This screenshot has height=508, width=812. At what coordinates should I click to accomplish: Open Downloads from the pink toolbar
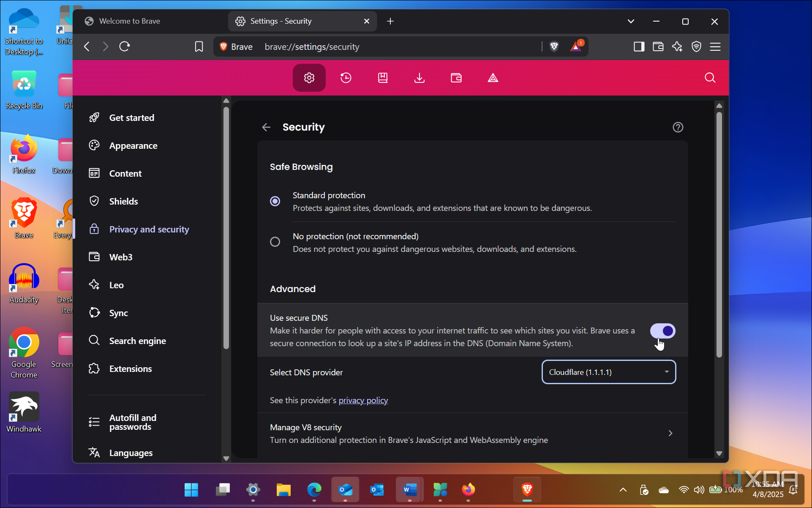tap(420, 78)
